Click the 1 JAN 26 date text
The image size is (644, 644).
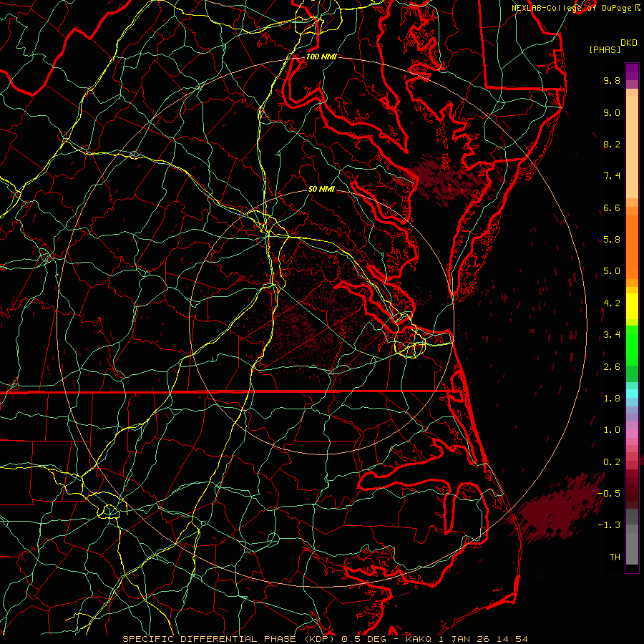pyautogui.click(x=463, y=639)
